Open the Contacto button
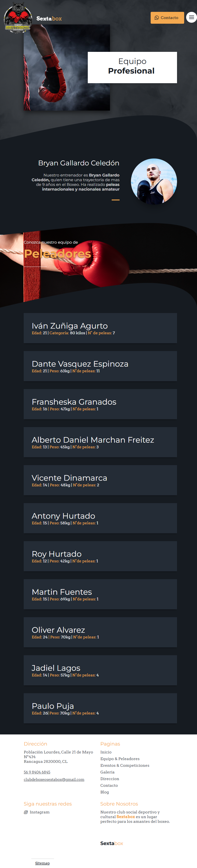 [167, 18]
